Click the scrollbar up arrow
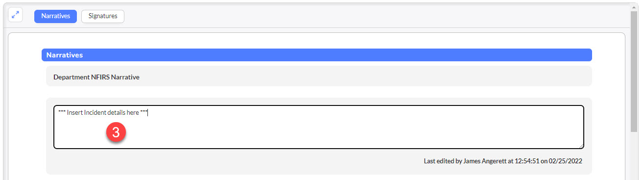This screenshot has height=180, width=644. pos(635,7)
